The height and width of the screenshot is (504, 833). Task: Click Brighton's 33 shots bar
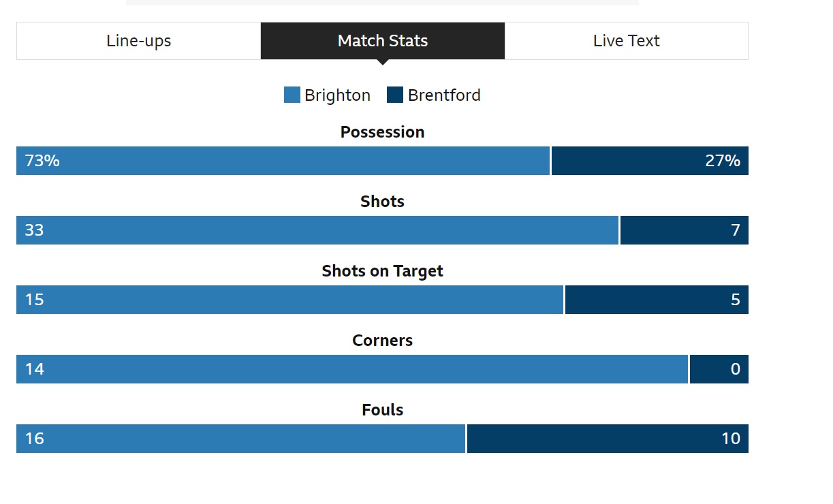[x=317, y=230]
